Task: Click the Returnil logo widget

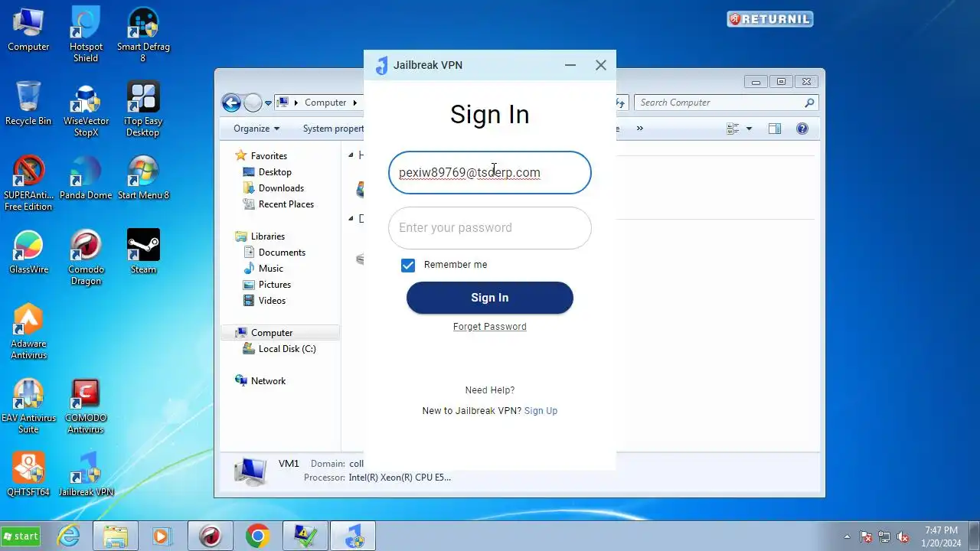Action: click(x=770, y=19)
